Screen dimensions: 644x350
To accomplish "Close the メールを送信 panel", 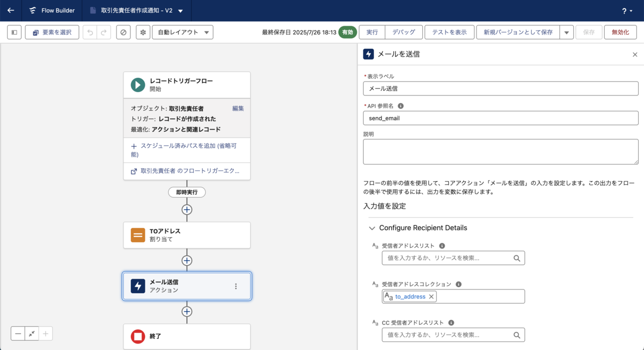I will pos(635,55).
